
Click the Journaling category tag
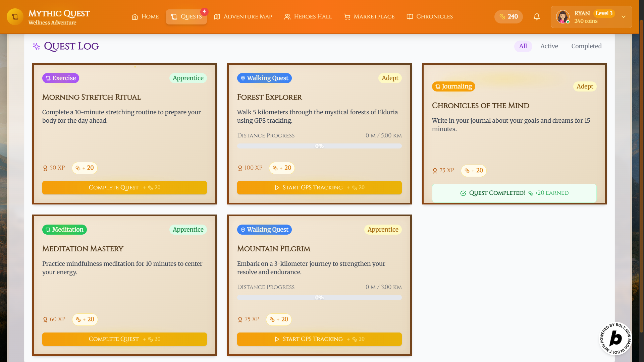[x=453, y=86]
